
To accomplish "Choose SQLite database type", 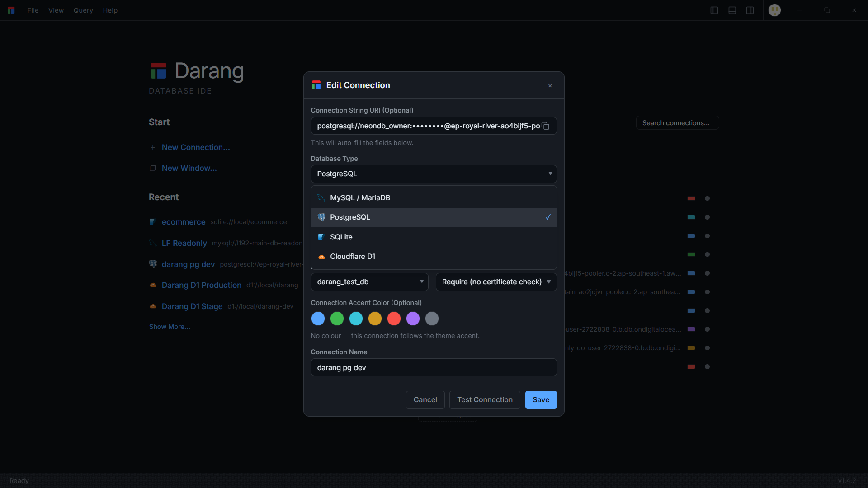I will click(x=434, y=237).
